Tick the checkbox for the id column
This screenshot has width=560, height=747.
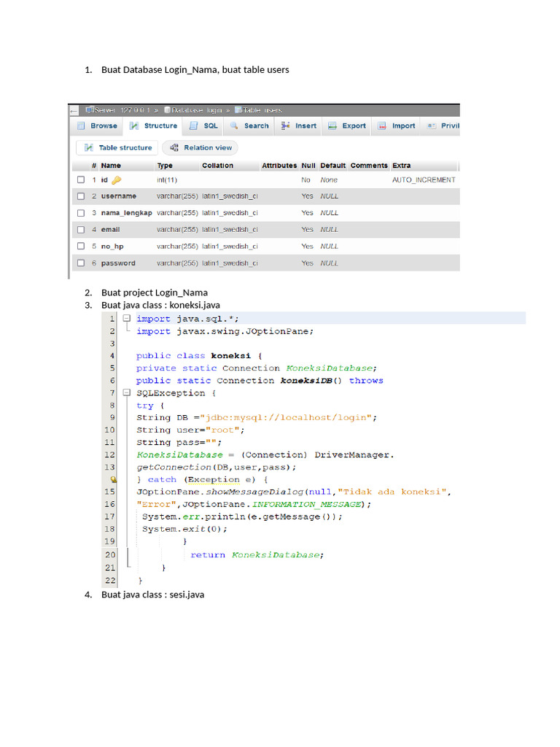click(x=81, y=179)
